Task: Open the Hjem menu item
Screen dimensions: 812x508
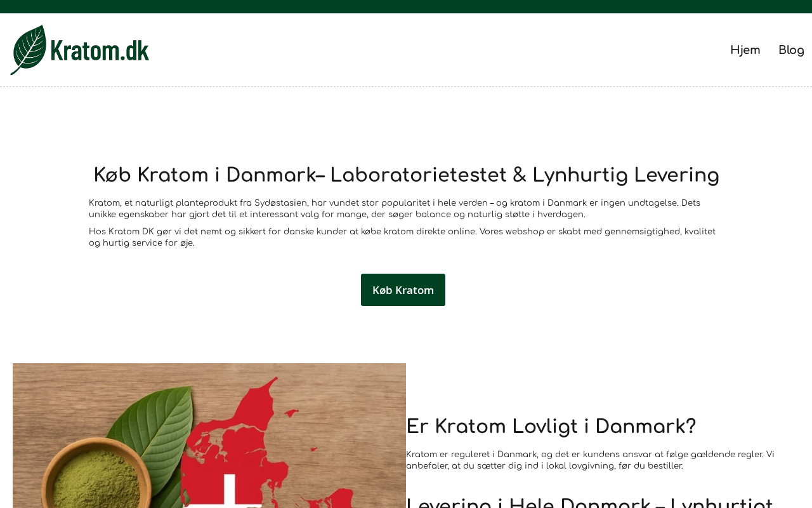Action: (x=745, y=50)
